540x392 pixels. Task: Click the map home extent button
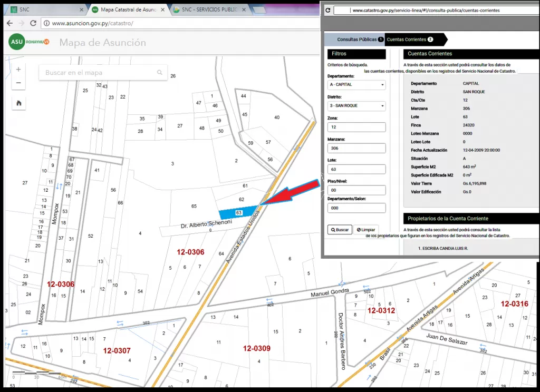[x=18, y=103]
